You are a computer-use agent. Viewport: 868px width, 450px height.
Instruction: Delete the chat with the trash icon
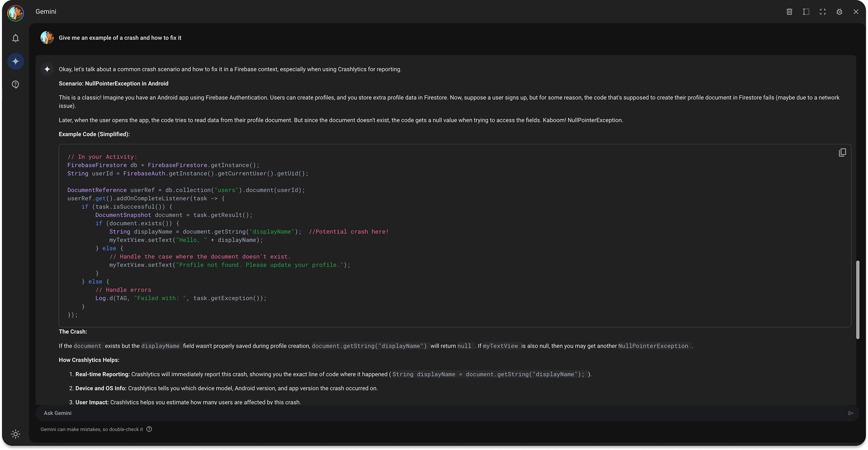pyautogui.click(x=789, y=12)
